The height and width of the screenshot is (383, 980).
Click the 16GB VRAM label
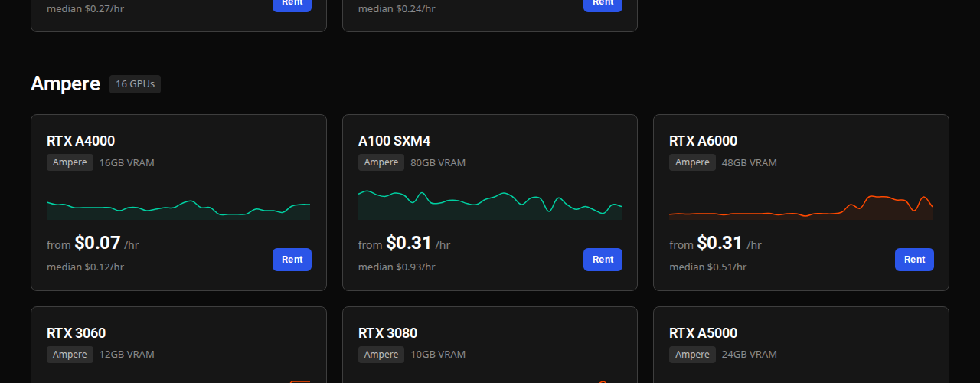click(x=126, y=162)
